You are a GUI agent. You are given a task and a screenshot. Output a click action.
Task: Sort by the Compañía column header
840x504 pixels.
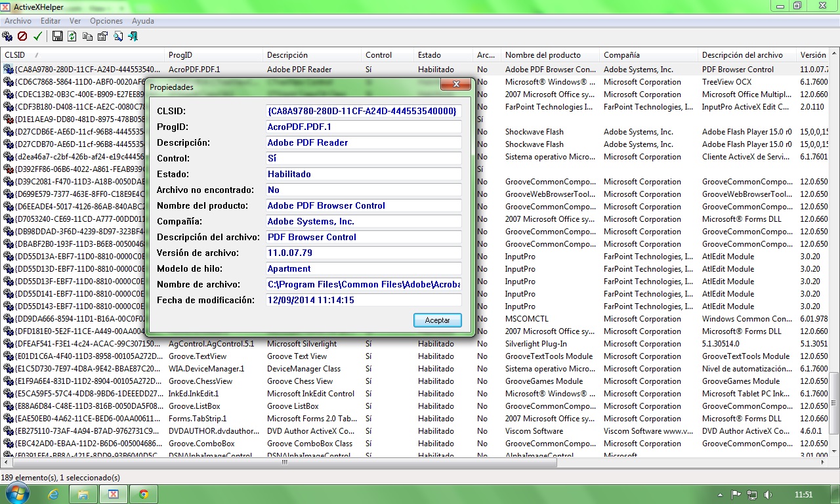coord(648,55)
